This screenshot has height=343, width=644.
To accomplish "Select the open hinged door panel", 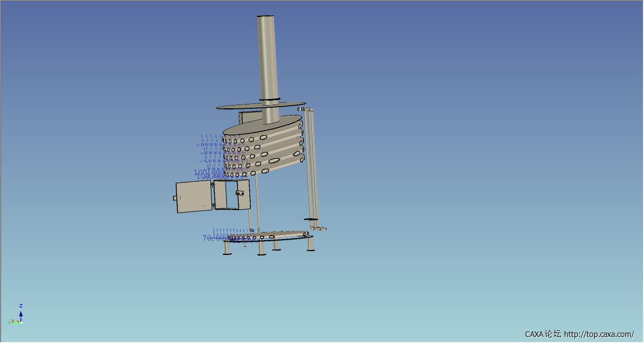I will click(193, 196).
